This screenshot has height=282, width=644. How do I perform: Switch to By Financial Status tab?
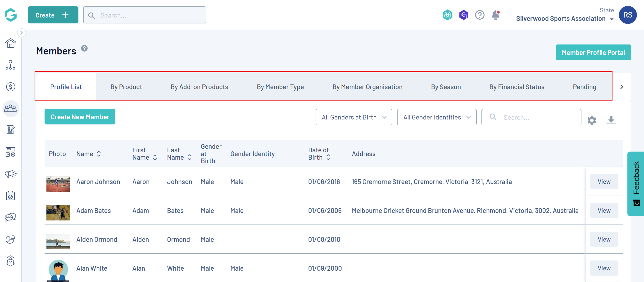click(x=517, y=87)
